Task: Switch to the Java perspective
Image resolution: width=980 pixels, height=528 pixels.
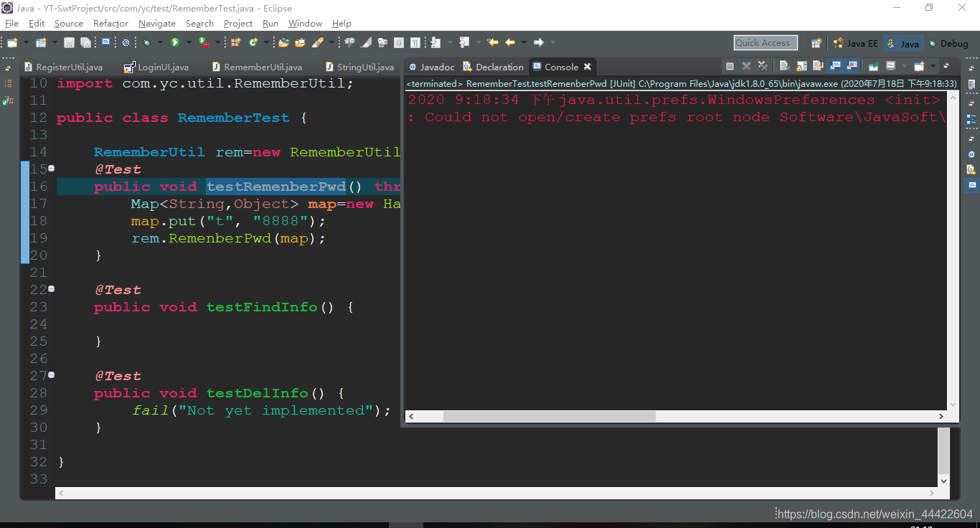Action: click(x=903, y=43)
